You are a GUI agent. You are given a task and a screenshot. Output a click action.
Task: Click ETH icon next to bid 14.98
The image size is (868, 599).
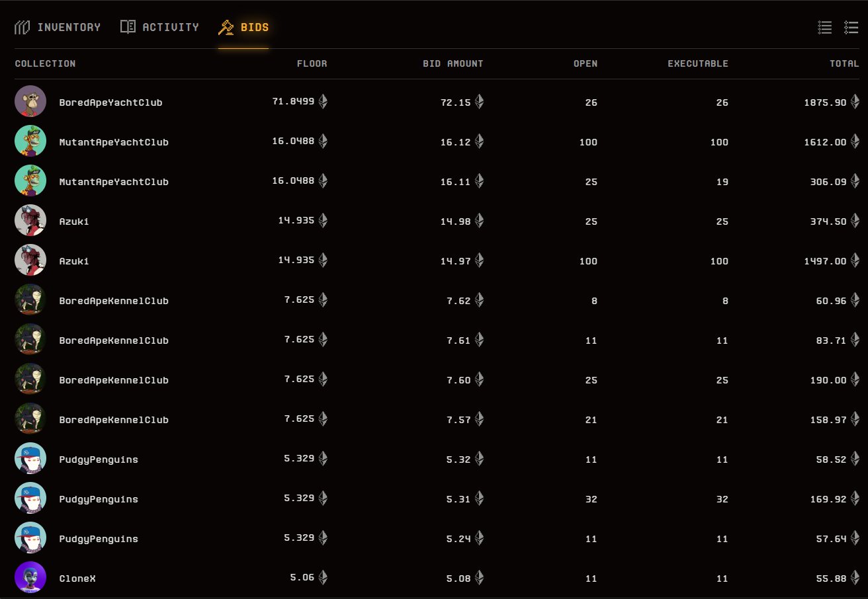coord(479,221)
